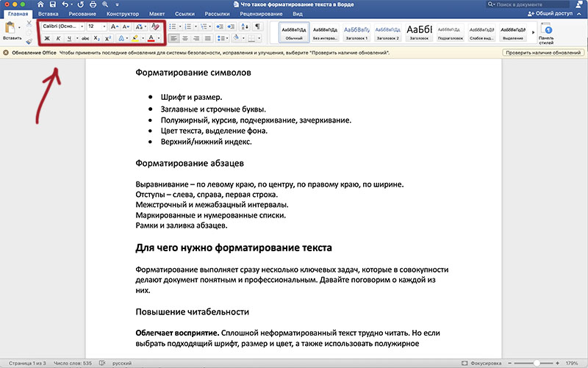Toggle subscript X₂

[x=97, y=38]
